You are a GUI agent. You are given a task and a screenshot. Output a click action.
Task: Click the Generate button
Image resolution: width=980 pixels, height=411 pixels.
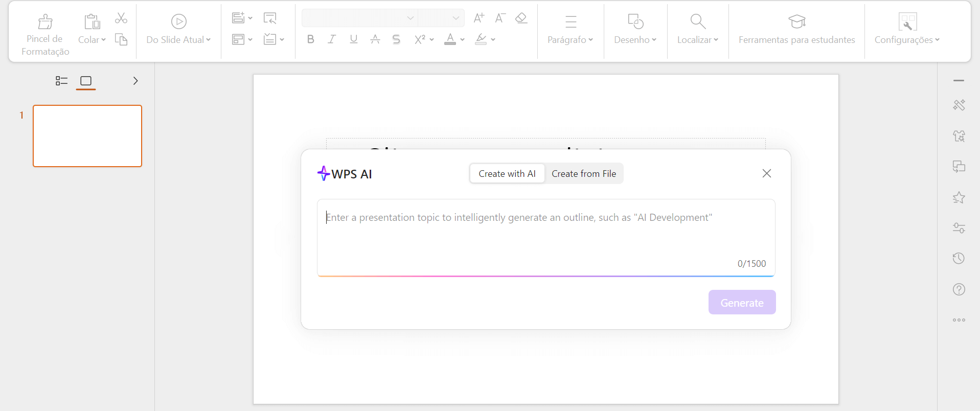click(x=742, y=302)
